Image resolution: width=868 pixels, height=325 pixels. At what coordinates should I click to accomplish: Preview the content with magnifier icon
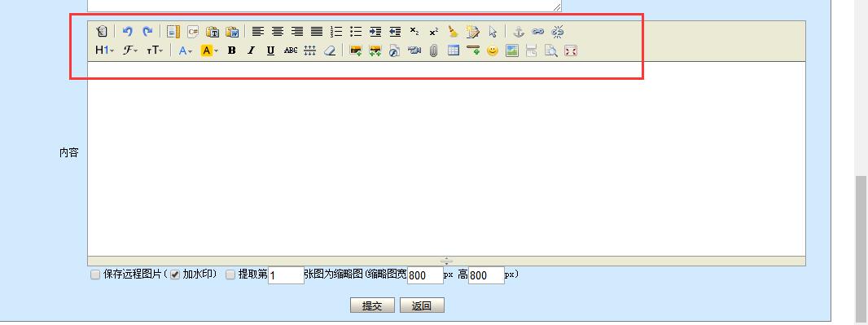550,51
